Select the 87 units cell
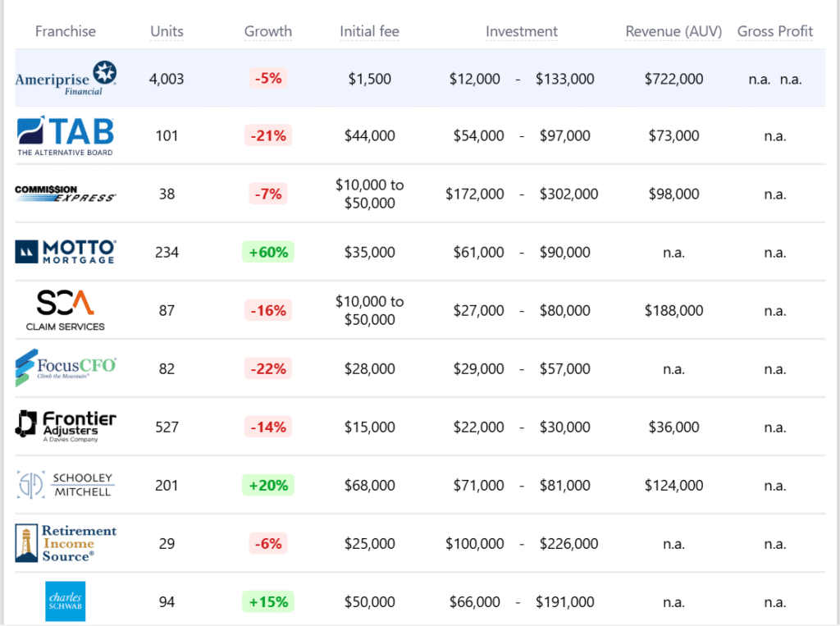 (x=167, y=310)
